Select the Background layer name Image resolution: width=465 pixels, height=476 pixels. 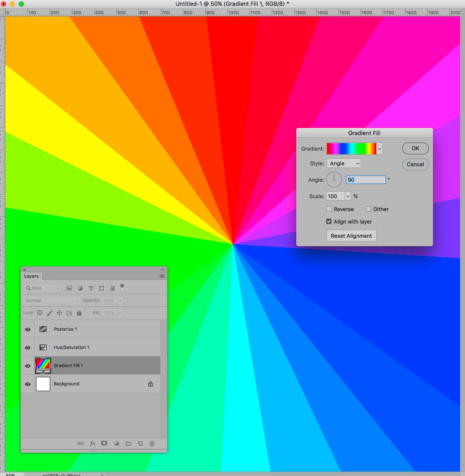[67, 384]
